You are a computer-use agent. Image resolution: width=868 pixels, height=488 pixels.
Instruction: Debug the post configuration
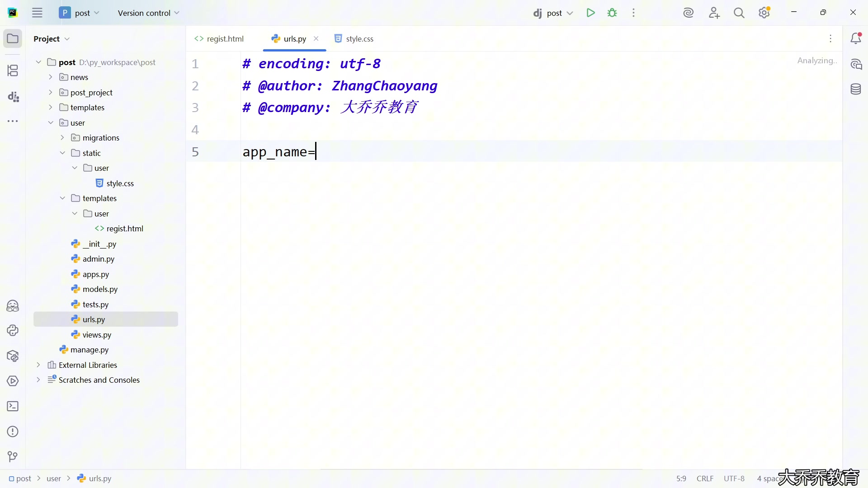click(x=612, y=13)
